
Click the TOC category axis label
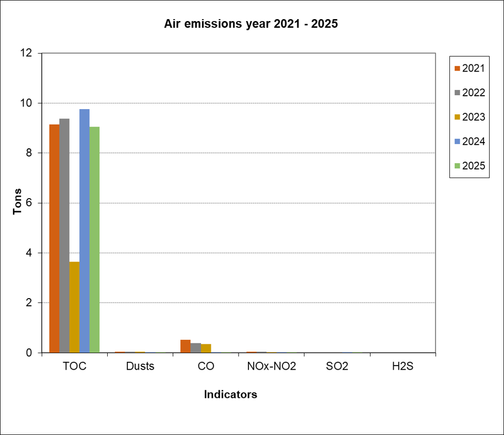click(74, 367)
